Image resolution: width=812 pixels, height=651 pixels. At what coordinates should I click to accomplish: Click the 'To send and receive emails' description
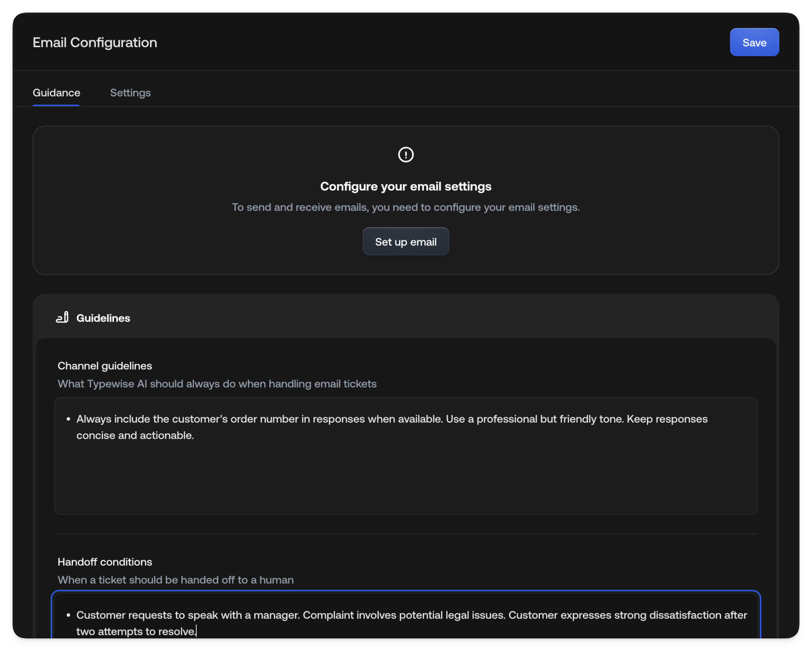406,207
